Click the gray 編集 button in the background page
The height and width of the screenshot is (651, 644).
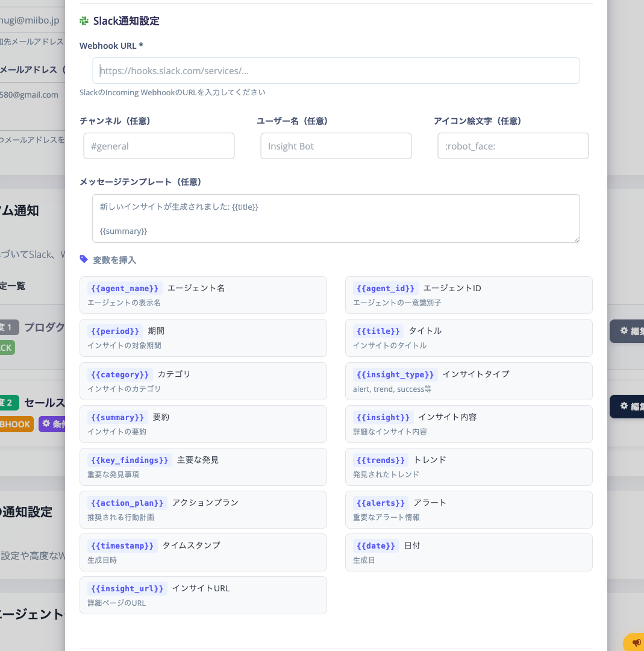(x=627, y=331)
